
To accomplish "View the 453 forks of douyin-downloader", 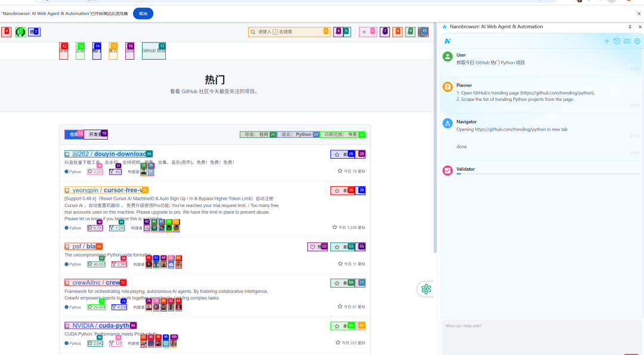I will 116,172.
